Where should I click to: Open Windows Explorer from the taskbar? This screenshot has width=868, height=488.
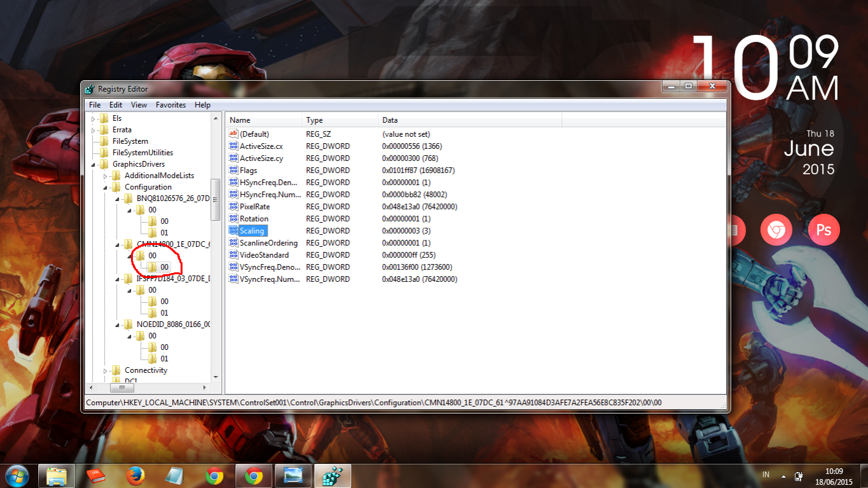click(57, 476)
